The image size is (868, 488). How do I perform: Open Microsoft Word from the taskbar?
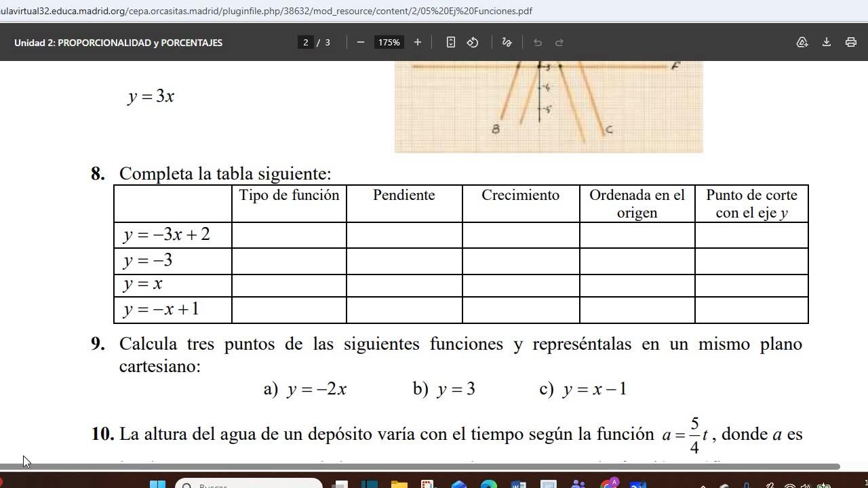[x=518, y=484]
